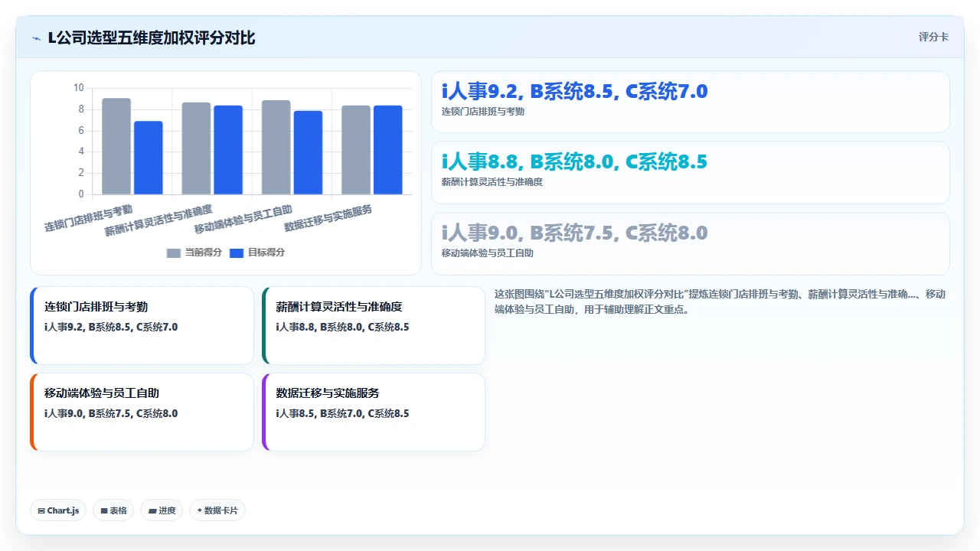Toggle the 目标得分 legend swatch

[x=237, y=253]
